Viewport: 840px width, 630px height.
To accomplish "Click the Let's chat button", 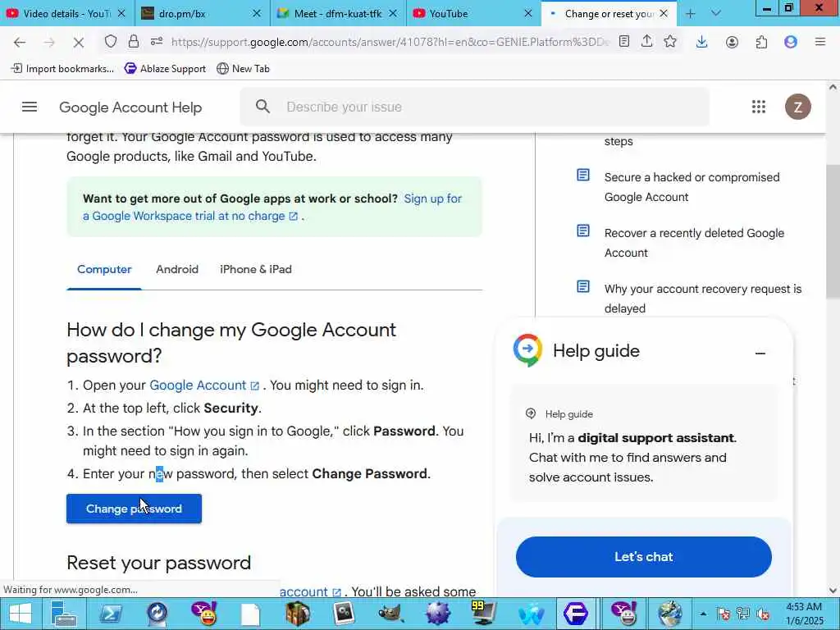I will click(x=643, y=557).
